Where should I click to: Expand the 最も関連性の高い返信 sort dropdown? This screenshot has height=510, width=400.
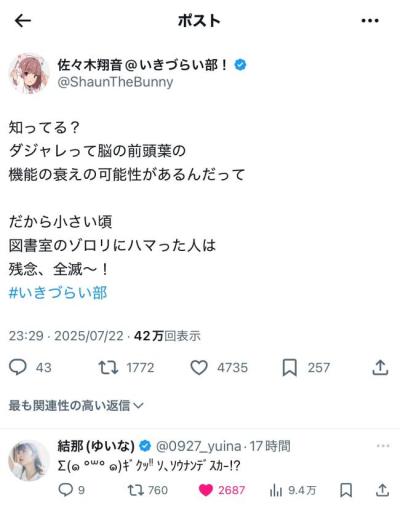(x=76, y=405)
